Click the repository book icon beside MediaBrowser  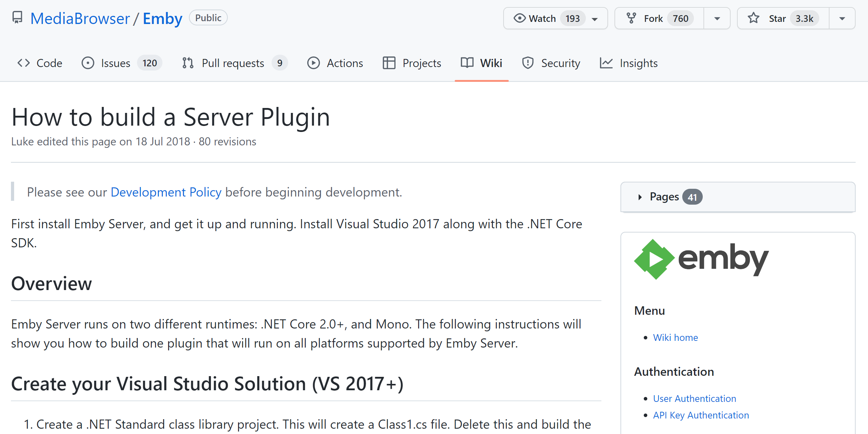coord(17,18)
